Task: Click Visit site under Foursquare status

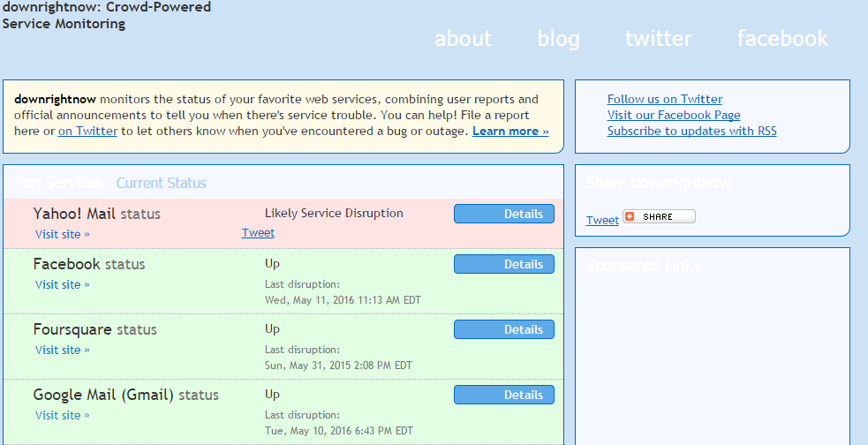Action: (63, 350)
